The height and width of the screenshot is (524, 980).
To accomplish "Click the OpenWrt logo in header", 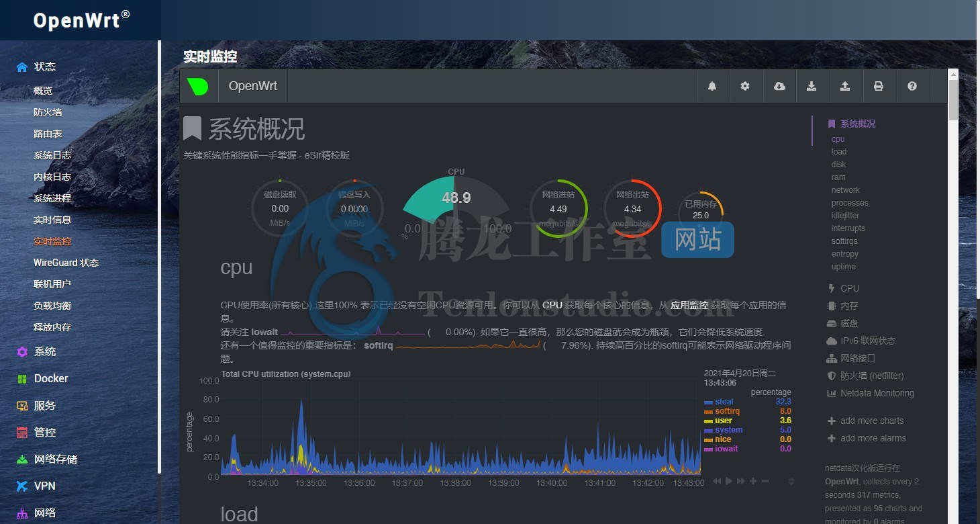I will click(x=82, y=20).
